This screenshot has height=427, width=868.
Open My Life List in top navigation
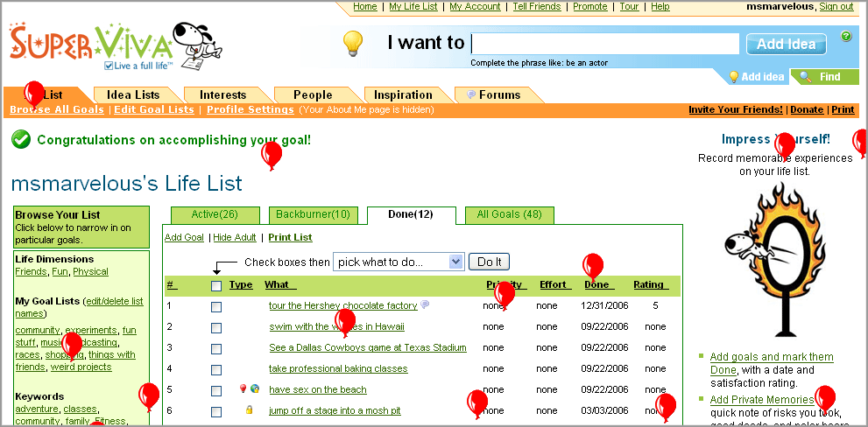click(413, 7)
